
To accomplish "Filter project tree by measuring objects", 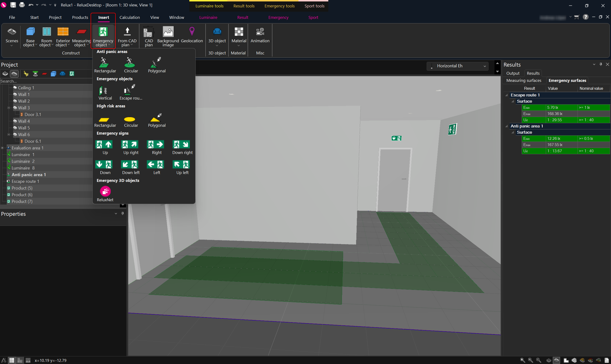I will point(44,74).
